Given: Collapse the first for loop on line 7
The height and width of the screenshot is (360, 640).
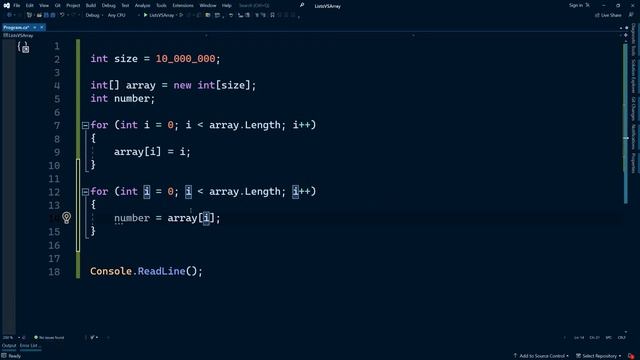Looking at the screenshot, I should pos(85,125).
